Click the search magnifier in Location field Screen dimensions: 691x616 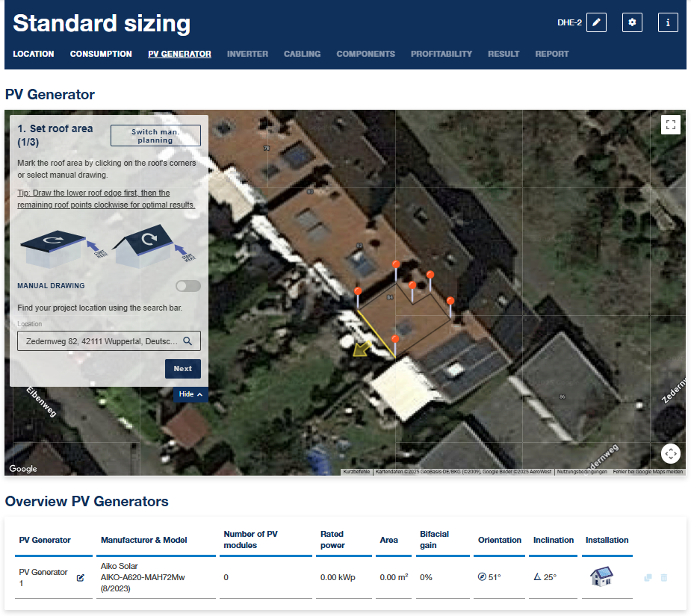coord(188,341)
